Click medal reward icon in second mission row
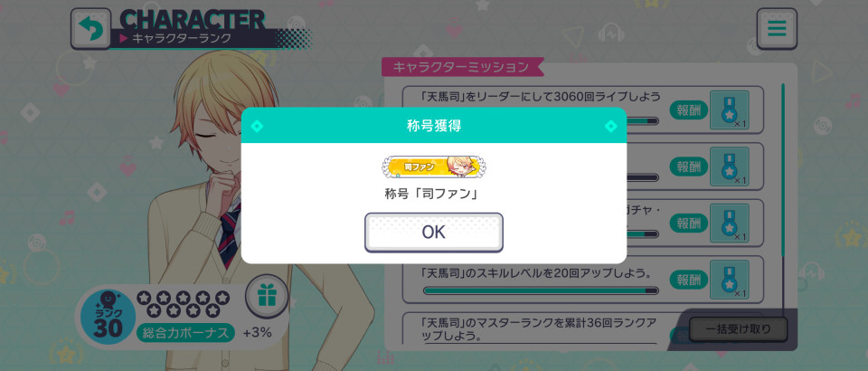Viewport: 868px width, 371px height. (x=729, y=166)
